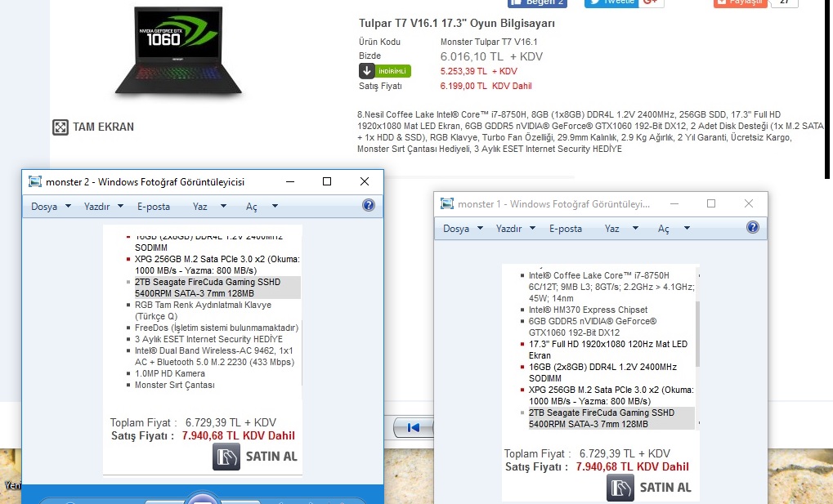Click FreeDos (İşletim sistemi bulunmamaktadır) row
The image size is (833, 504).
click(x=213, y=328)
